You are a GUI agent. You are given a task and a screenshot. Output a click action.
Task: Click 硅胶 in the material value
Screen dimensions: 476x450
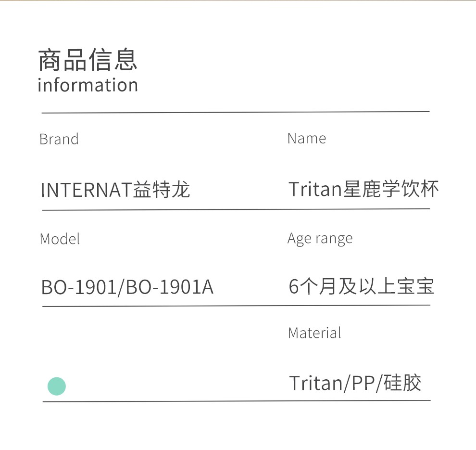pyautogui.click(x=402, y=383)
